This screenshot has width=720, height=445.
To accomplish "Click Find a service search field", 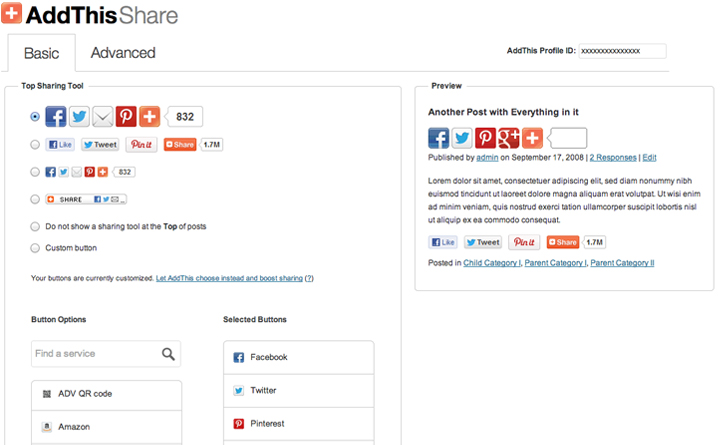I will [106, 354].
